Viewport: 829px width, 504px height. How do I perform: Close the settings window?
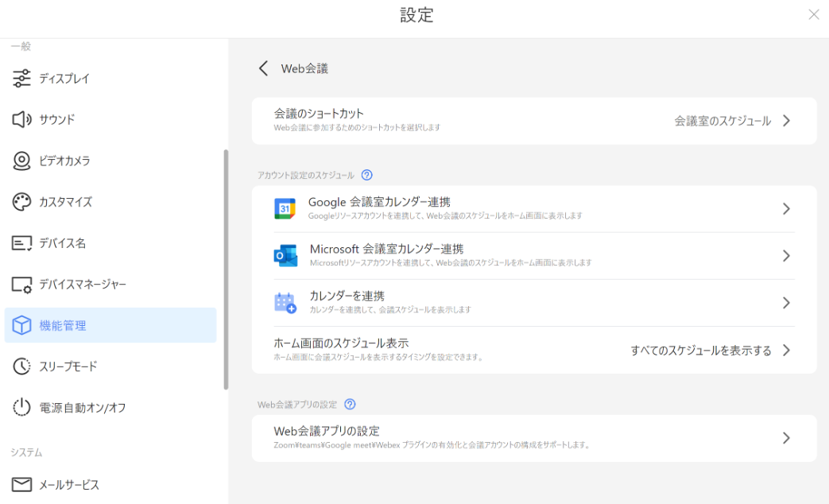click(x=813, y=14)
